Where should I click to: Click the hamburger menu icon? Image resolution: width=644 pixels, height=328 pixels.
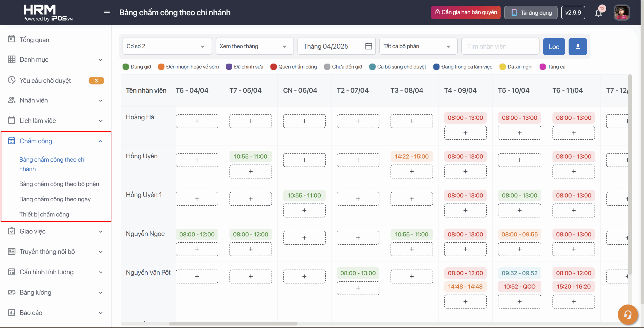(x=107, y=13)
